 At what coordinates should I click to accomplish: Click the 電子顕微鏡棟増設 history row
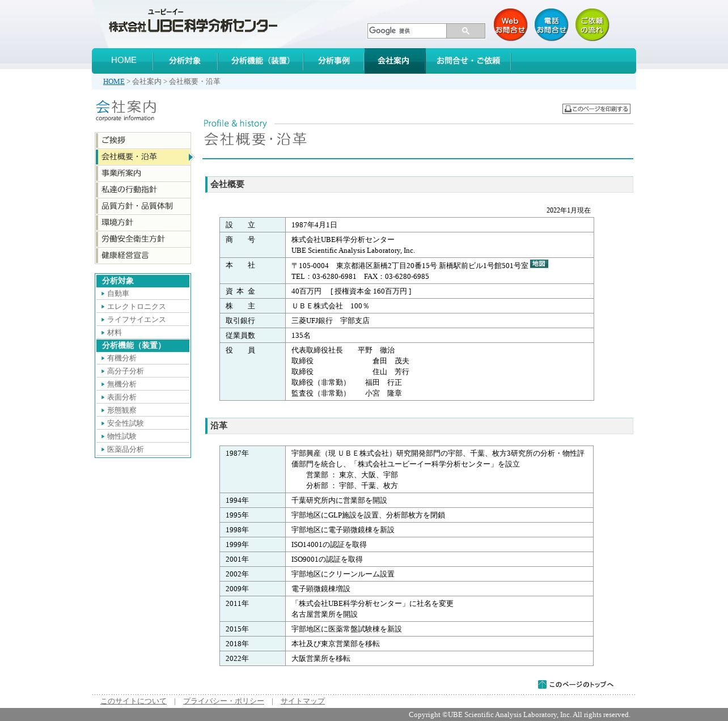[407, 589]
